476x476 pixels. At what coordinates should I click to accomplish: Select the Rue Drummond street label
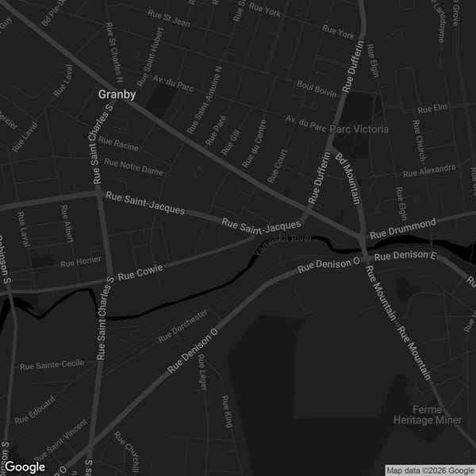point(403,228)
